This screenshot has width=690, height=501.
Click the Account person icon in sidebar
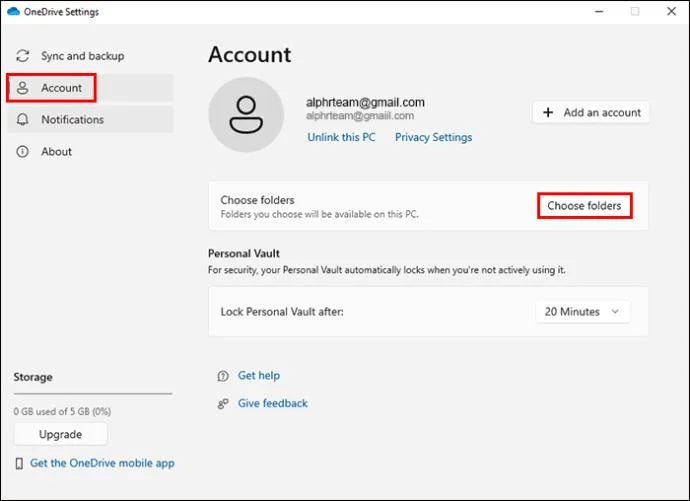tap(22, 88)
